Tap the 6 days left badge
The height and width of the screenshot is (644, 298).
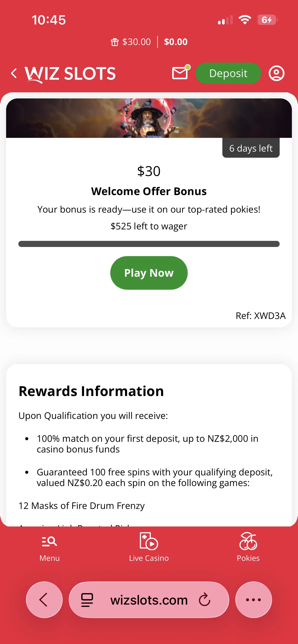click(251, 148)
